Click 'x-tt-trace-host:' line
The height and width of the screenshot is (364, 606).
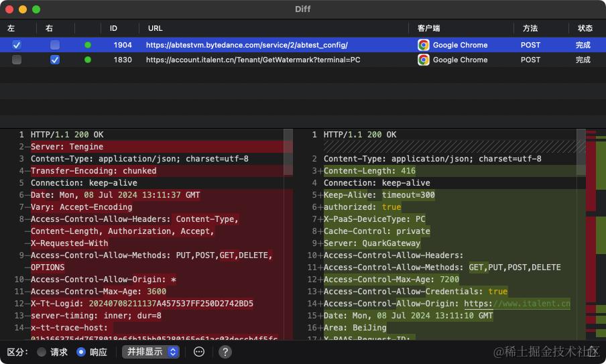pyautogui.click(x=69, y=328)
